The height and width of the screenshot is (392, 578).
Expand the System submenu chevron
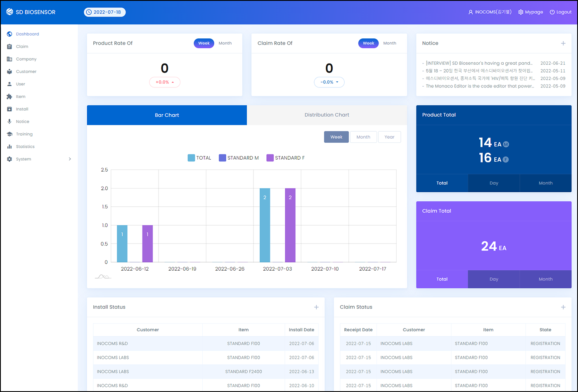[70, 159]
